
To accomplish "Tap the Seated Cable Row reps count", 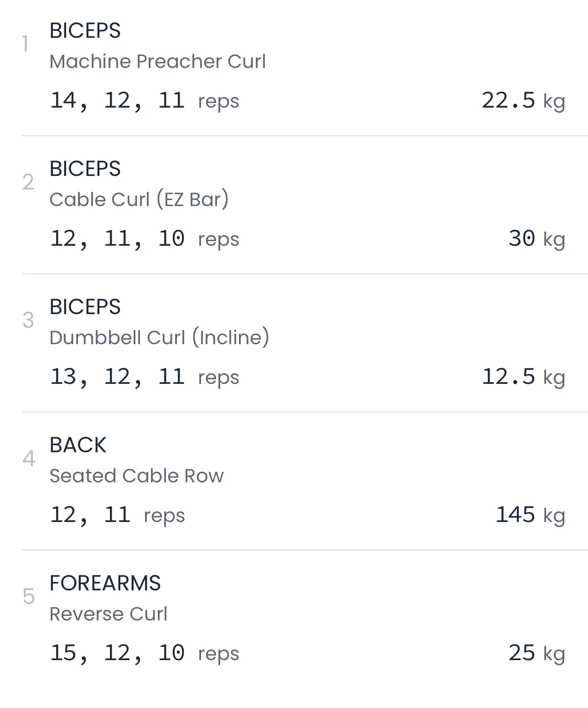I will [x=117, y=515].
